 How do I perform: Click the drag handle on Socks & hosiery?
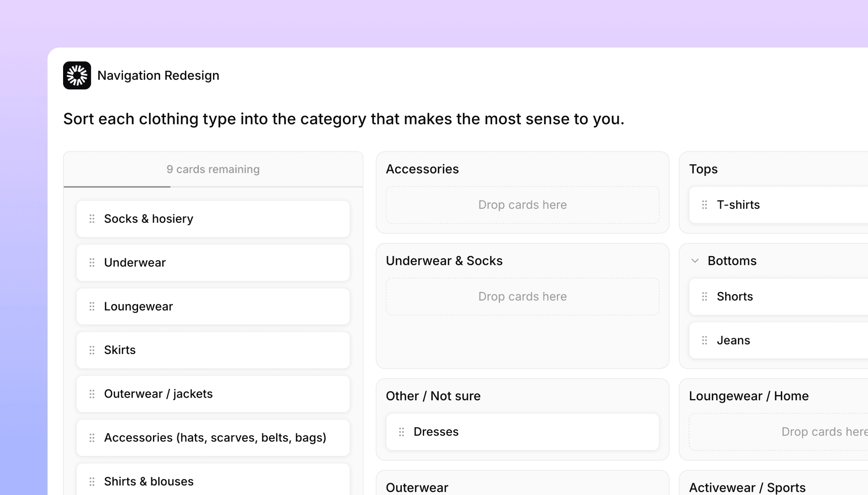click(x=91, y=218)
